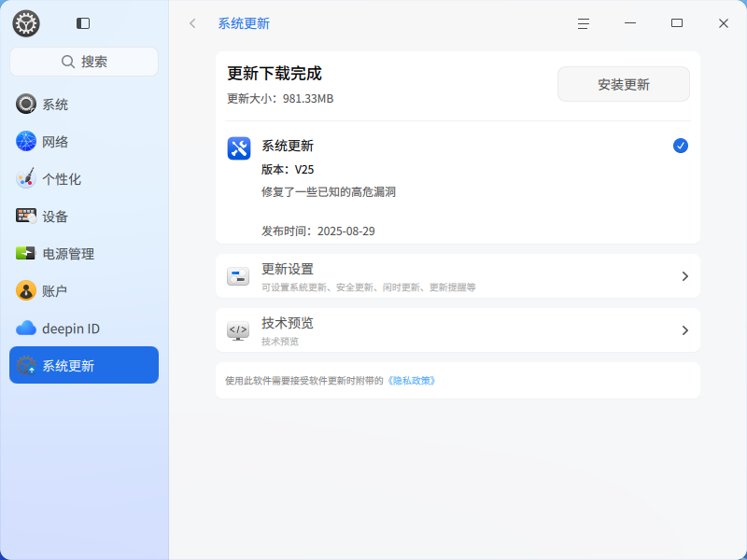This screenshot has width=747, height=560.
Task: Uncheck the 系统更新 blue checkmark
Action: (x=681, y=146)
